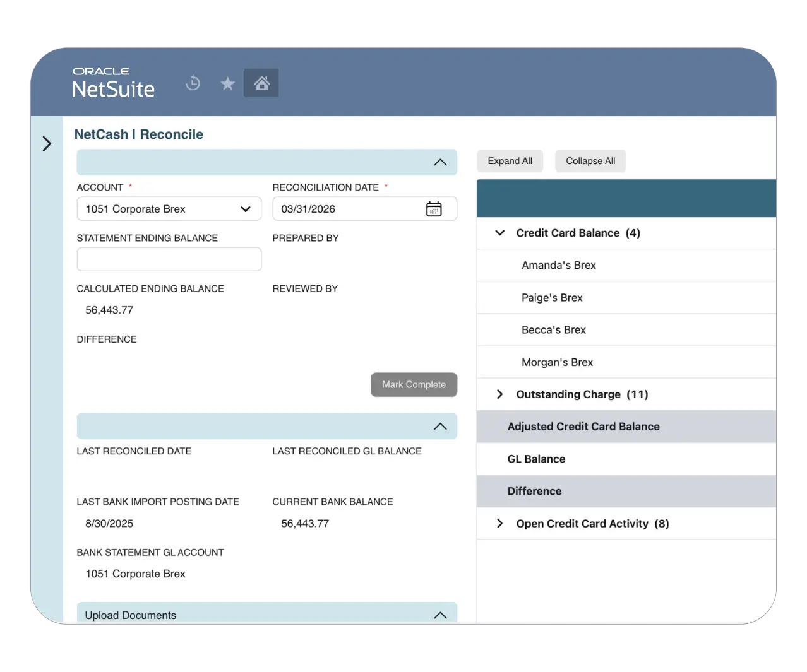
Task: Click the Expand All button
Action: [510, 161]
